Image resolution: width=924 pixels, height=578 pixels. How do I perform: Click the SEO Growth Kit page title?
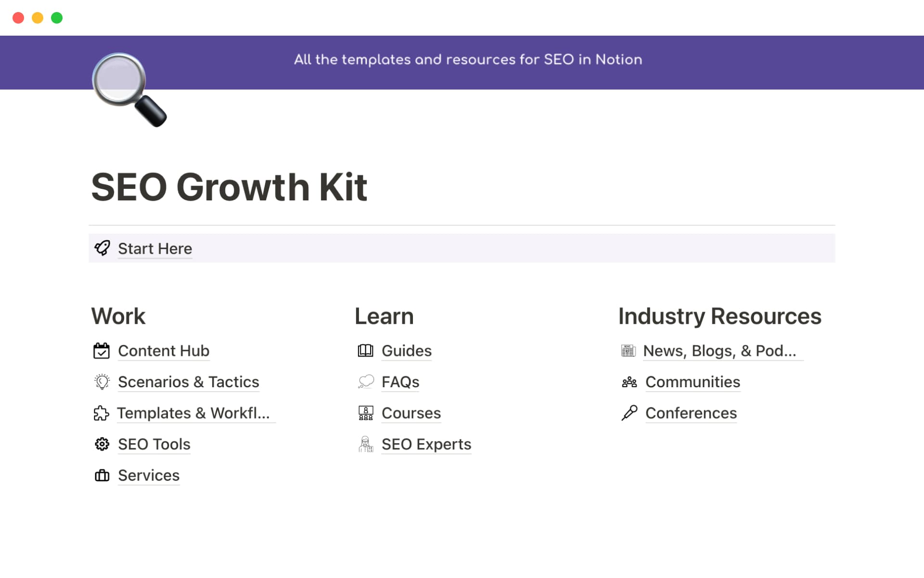(230, 187)
